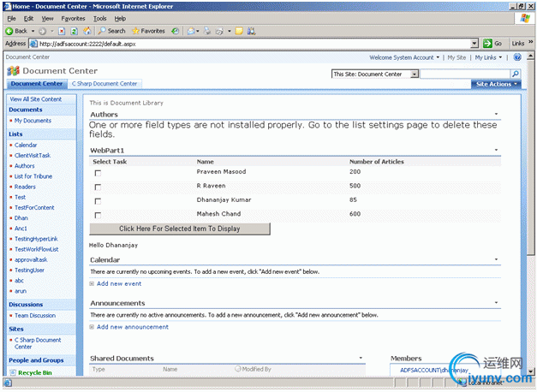This screenshot has height=392, width=537.
Task: Click the Back arrow icon
Action: 9,31
